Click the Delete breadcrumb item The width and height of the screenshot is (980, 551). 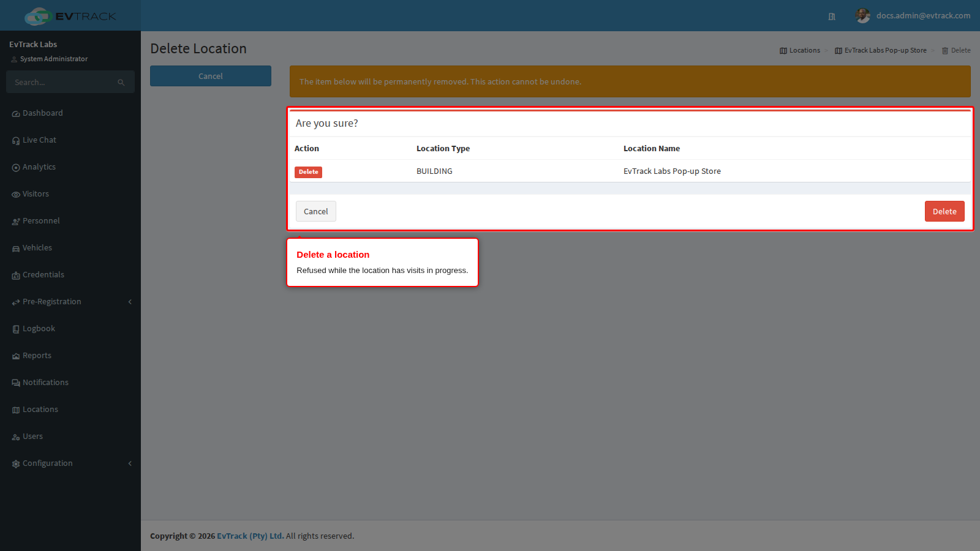[956, 50]
